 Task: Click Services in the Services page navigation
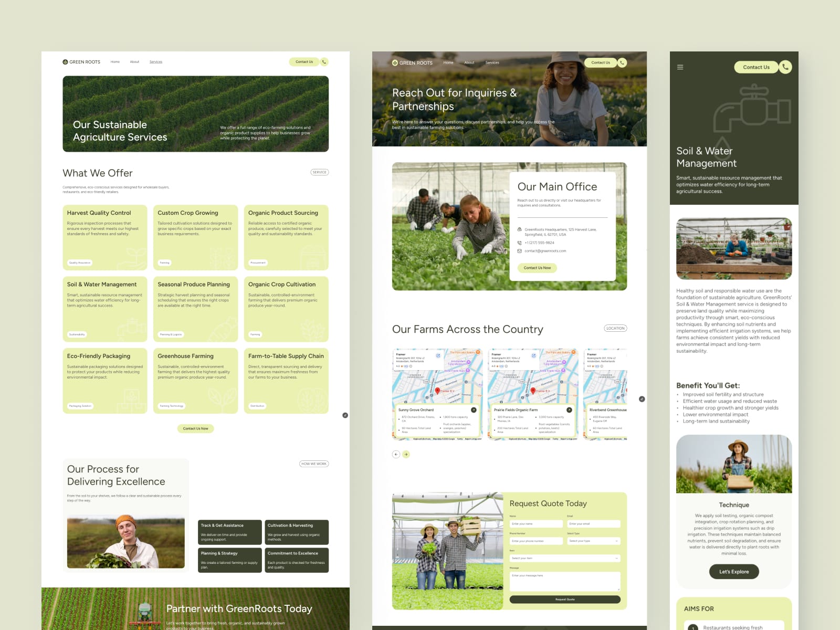coord(156,62)
